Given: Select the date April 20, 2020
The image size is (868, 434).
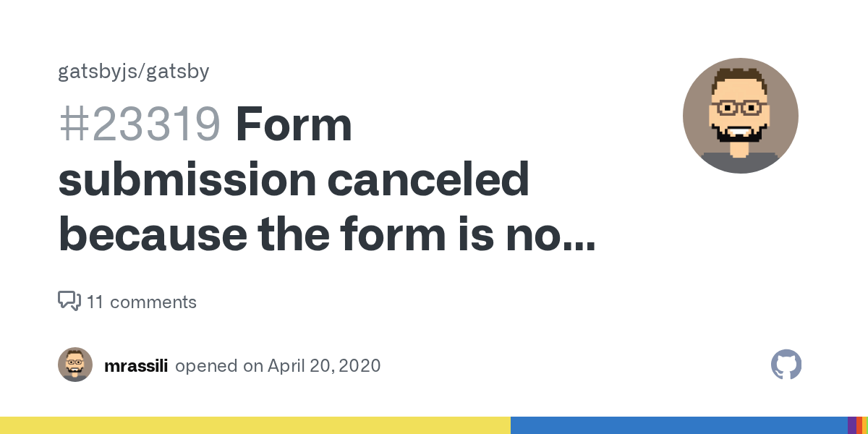Looking at the screenshot, I should (324, 366).
